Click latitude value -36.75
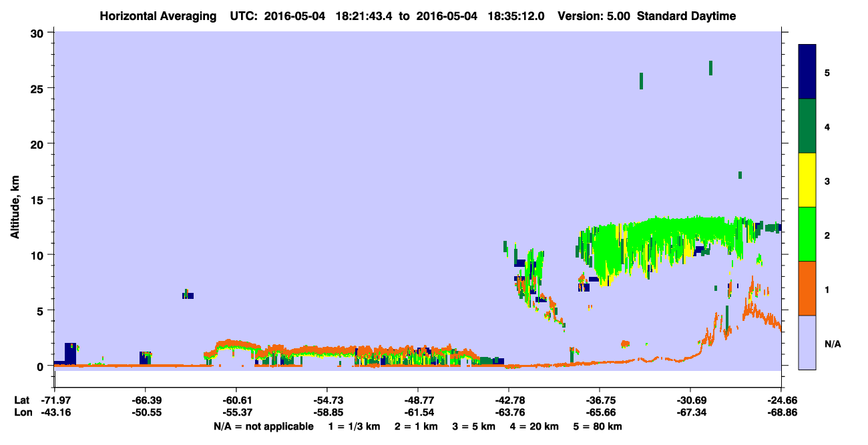This screenshot has height=445, width=868. 600,400
